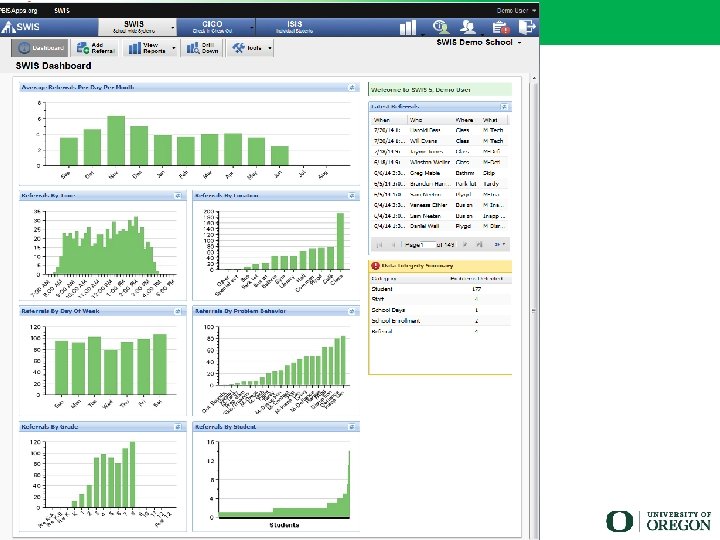The width and height of the screenshot is (720, 540).
Task: Expand the View Reports dropdown arrow
Action: pos(174,48)
